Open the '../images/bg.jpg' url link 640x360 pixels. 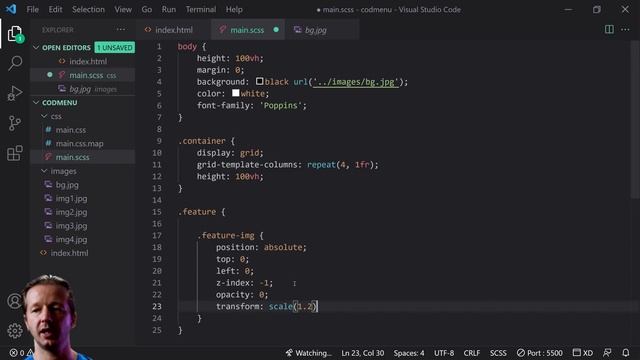356,82
